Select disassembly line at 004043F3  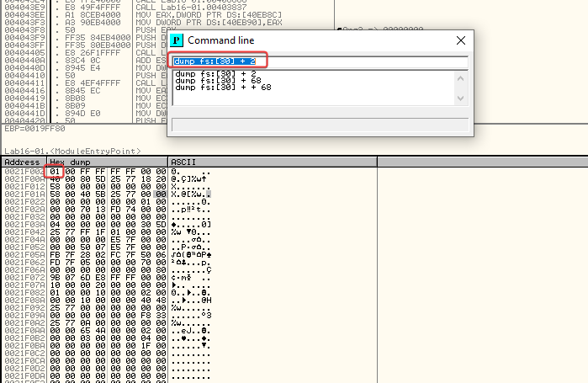(x=24, y=23)
